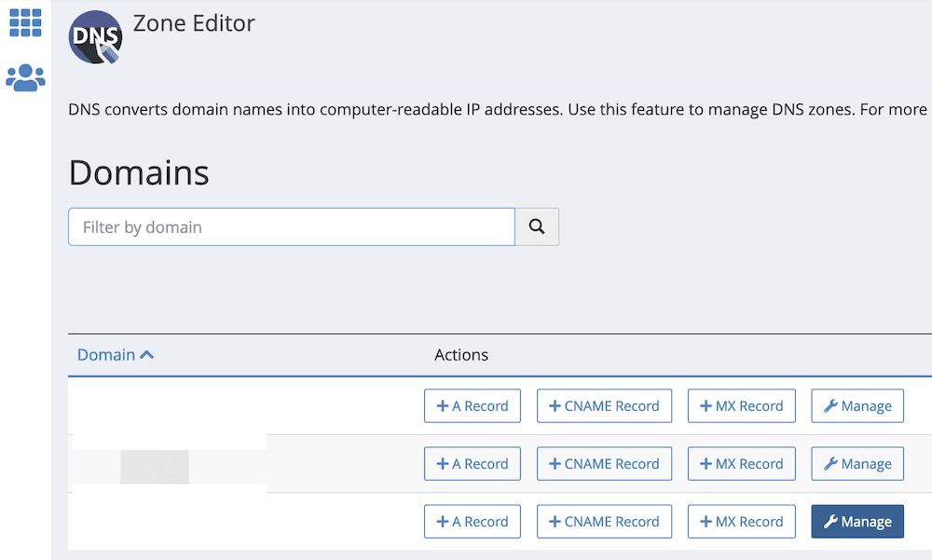
Task: Open the apps grid icon in sidebar
Action: click(25, 22)
